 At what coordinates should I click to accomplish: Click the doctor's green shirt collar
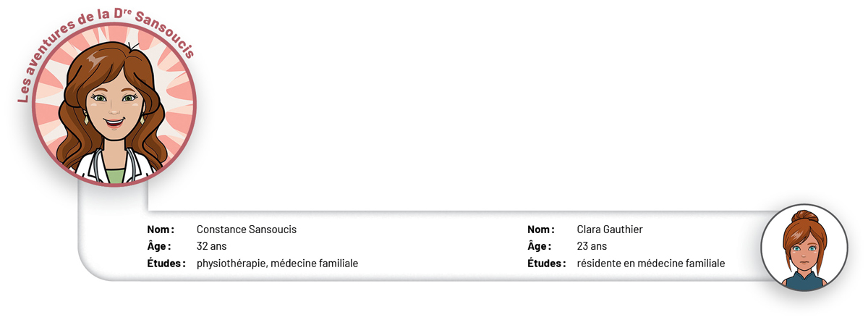(x=114, y=174)
